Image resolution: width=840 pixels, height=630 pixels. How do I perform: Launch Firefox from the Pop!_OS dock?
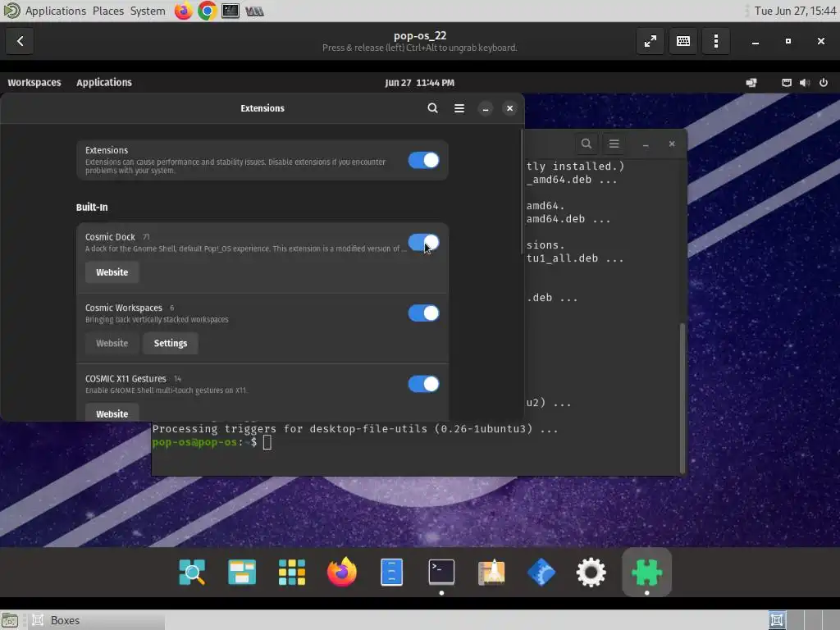point(342,572)
